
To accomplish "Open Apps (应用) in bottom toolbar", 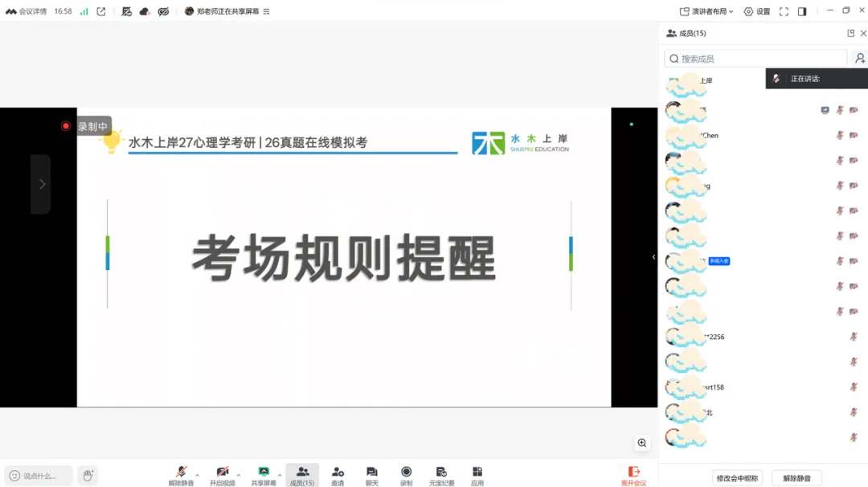I will [x=477, y=476].
